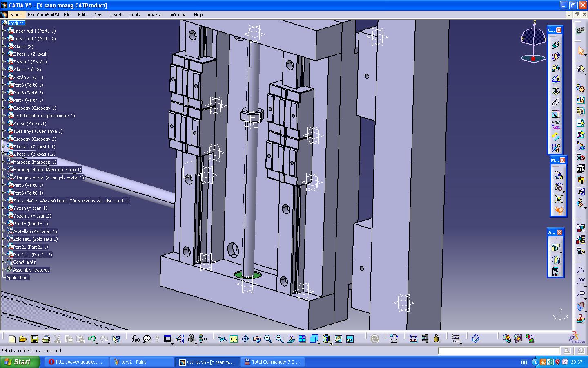Open the Insert menu
This screenshot has height=368, width=588.
click(116, 15)
